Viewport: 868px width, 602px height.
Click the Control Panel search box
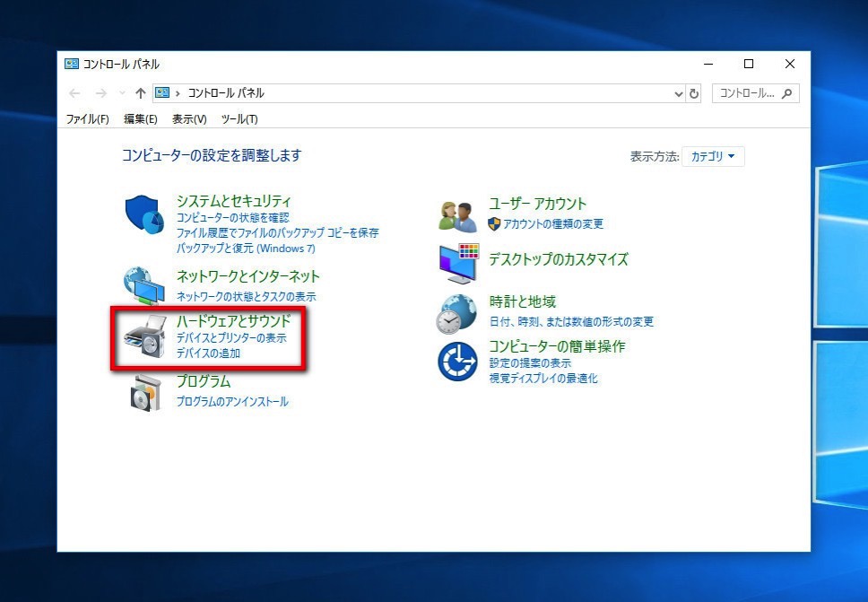pos(746,93)
